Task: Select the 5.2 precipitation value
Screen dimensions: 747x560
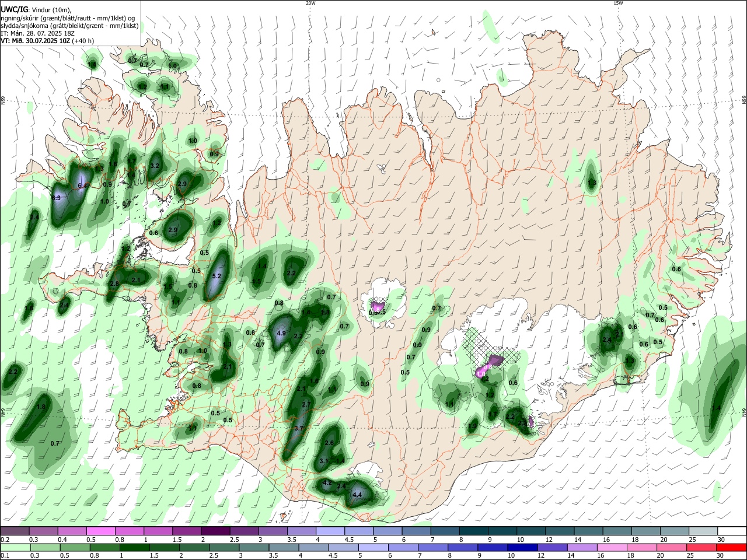Action: pyautogui.click(x=217, y=276)
